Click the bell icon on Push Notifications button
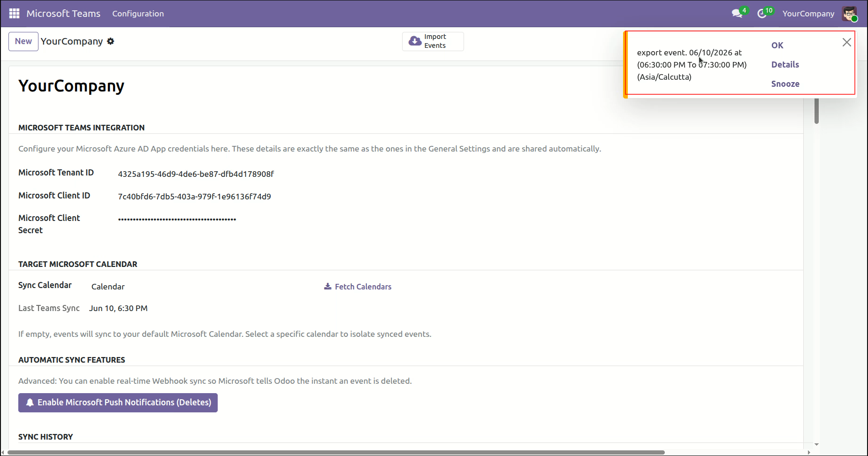 pos(30,403)
